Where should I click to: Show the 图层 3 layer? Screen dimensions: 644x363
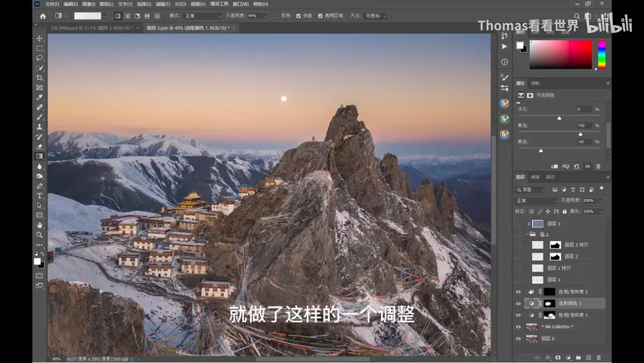pyautogui.click(x=519, y=224)
